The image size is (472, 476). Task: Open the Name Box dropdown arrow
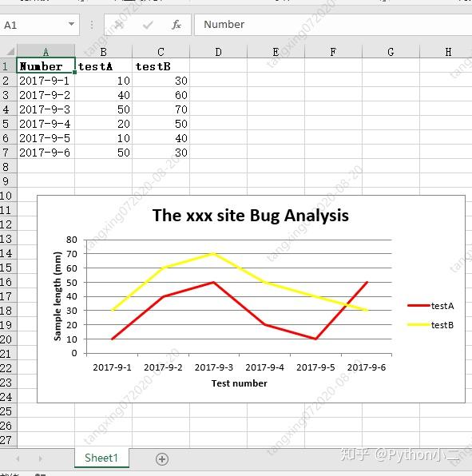pyautogui.click(x=71, y=24)
